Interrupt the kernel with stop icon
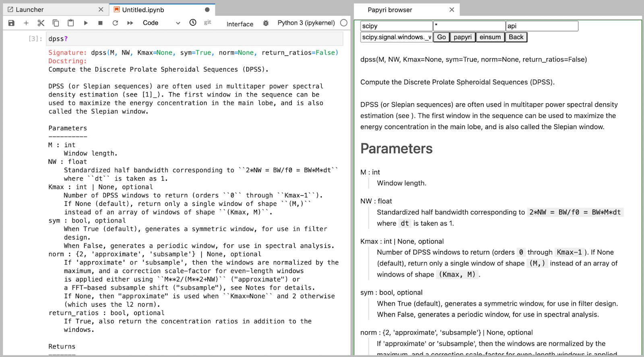Image resolution: width=644 pixels, height=357 pixels. 101,23
